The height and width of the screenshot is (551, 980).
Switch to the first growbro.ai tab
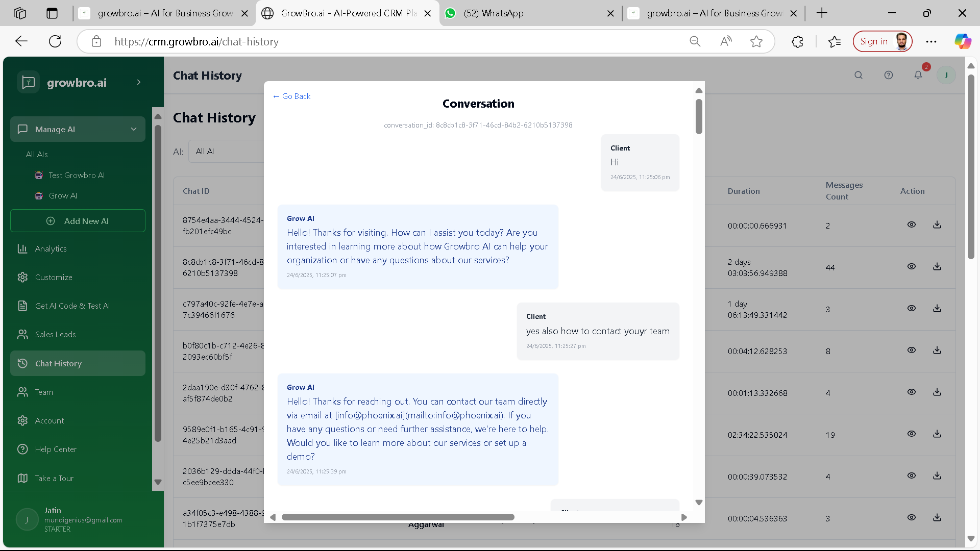coord(164,13)
